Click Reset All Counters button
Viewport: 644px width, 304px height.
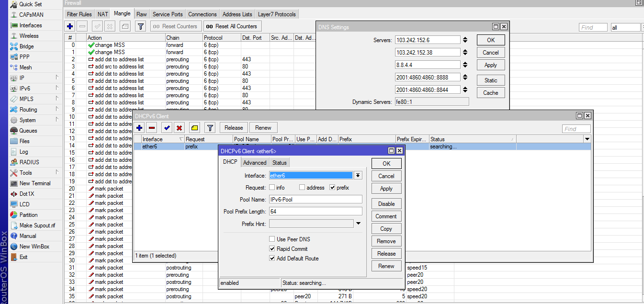[232, 26]
